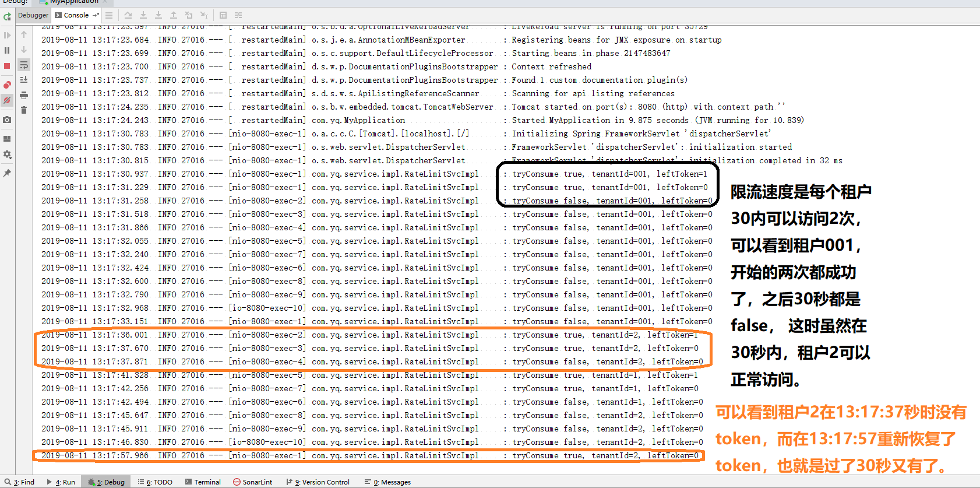Open the 4: Run tool window
Screen dimensions: 980x488
point(61,482)
